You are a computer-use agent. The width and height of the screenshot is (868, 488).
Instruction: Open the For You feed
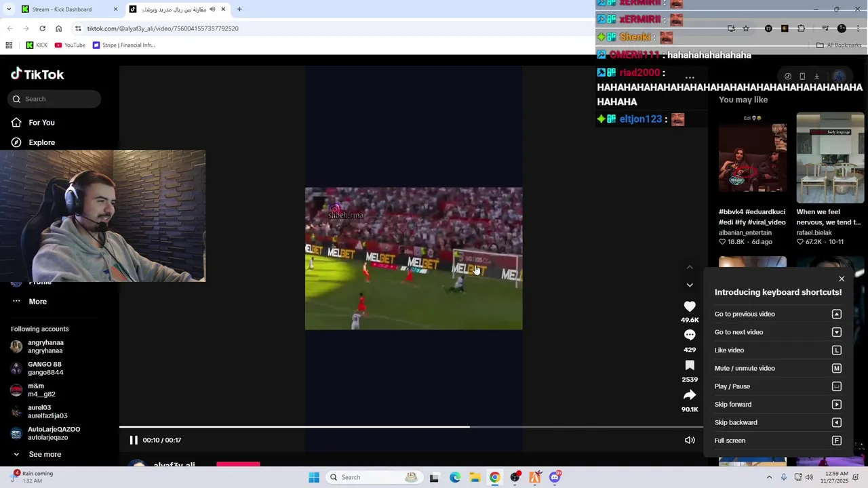41,123
